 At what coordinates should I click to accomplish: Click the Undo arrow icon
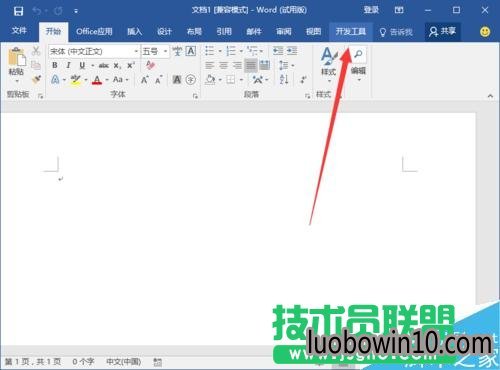coord(37,11)
